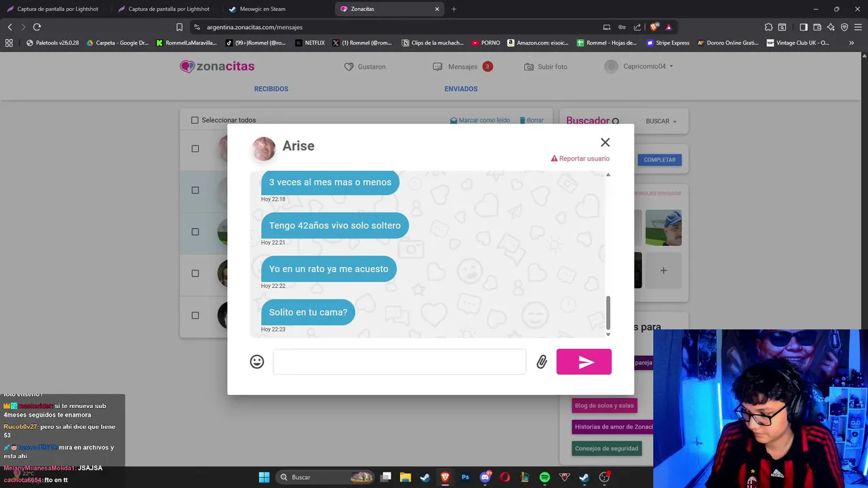The image size is (868, 488).
Task: Open the Gustaron page
Action: click(x=365, y=67)
